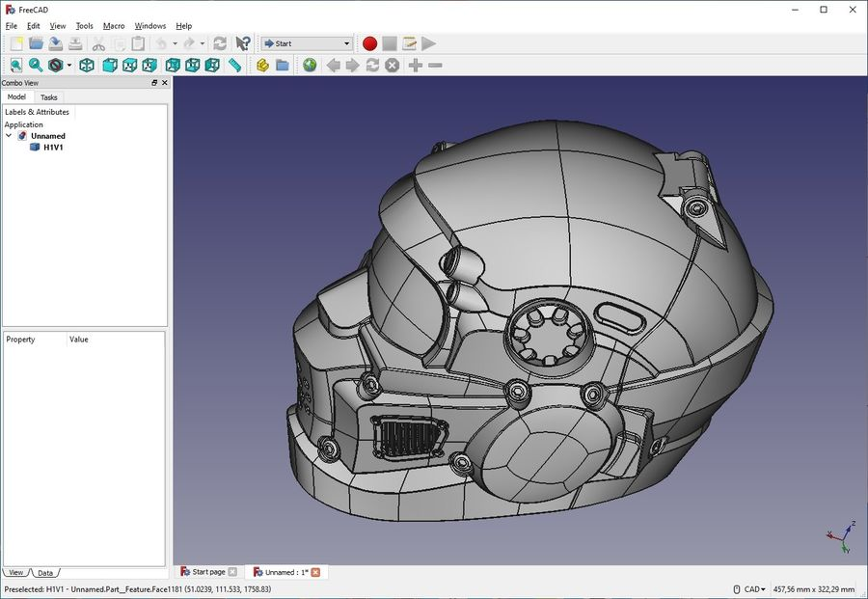Open the Draw Style dropdown arrow
Image resolution: width=868 pixels, height=599 pixels.
pyautogui.click(x=69, y=66)
